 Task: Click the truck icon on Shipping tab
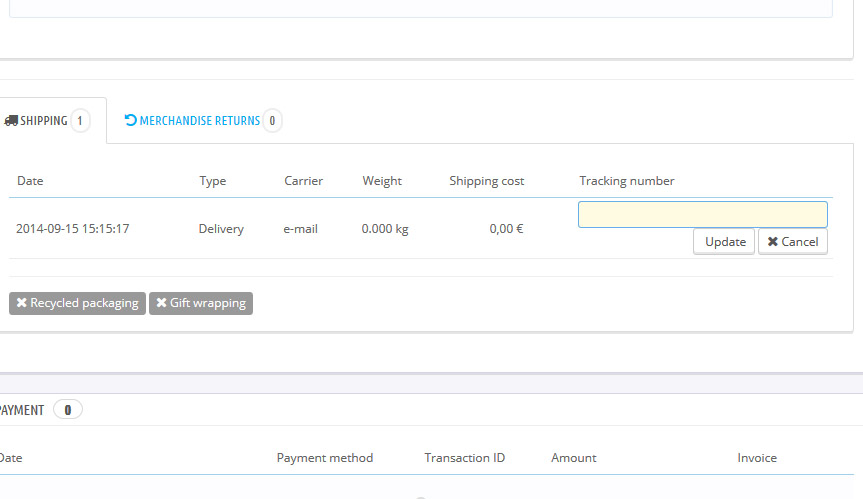11,121
